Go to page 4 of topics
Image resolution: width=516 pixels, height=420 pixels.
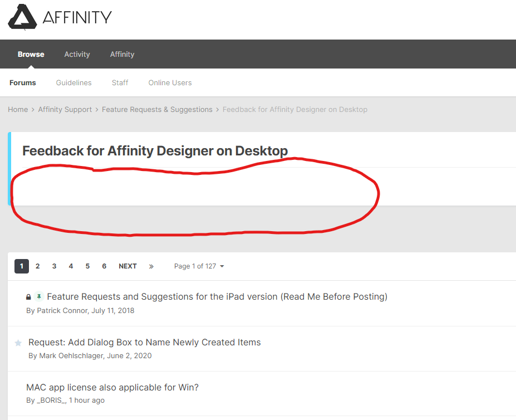[71, 266]
